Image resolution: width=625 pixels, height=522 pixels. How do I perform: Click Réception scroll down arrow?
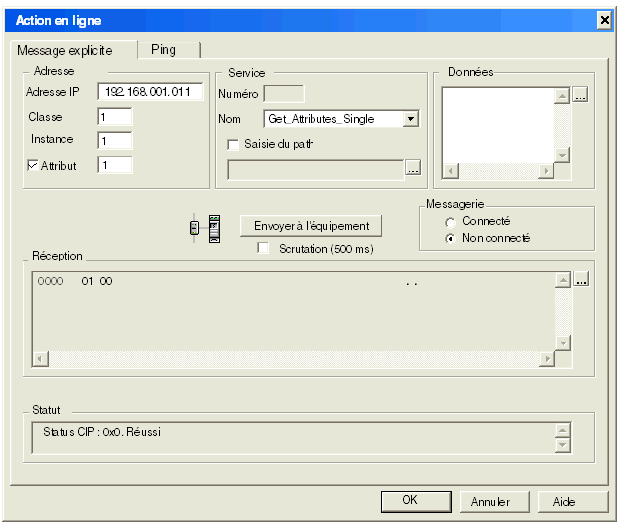click(x=563, y=343)
